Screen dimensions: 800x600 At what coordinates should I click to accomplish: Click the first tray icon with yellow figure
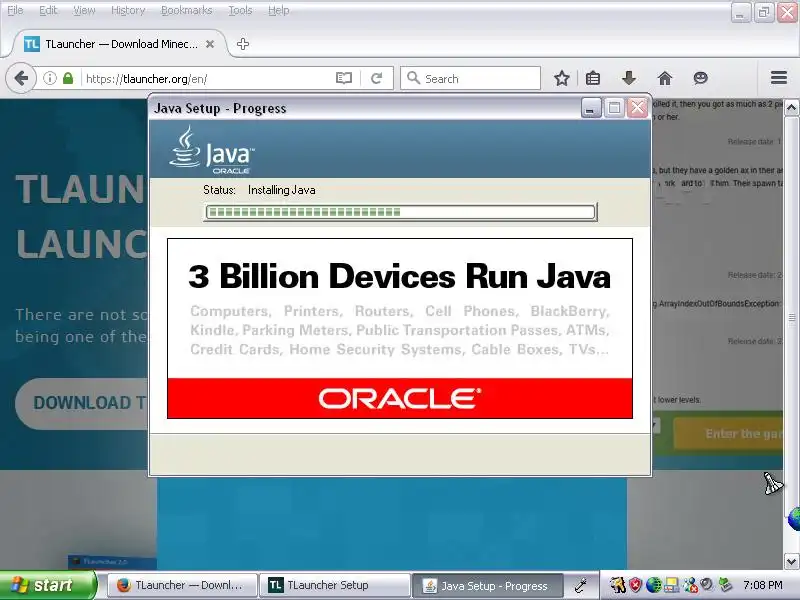[x=617, y=585]
